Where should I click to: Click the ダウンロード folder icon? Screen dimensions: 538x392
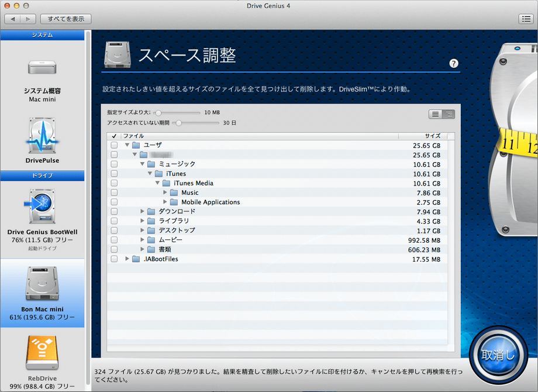[151, 211]
